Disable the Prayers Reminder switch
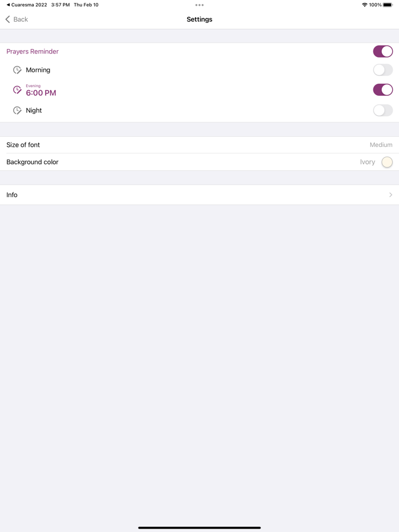This screenshot has height=532, width=399. click(382, 51)
